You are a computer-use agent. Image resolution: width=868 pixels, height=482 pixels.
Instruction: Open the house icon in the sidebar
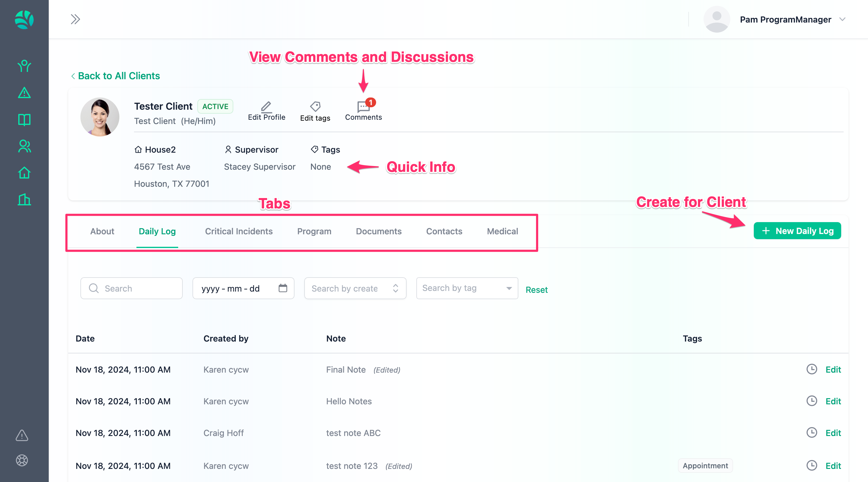[24, 173]
